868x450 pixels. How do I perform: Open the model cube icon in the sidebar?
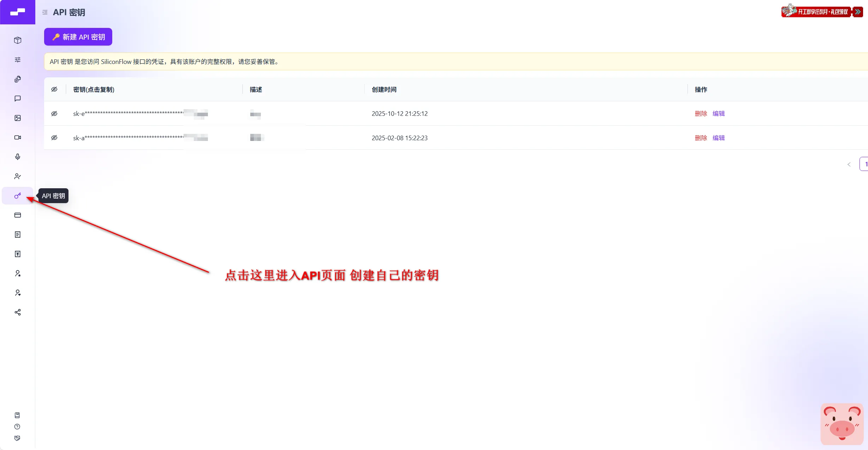(x=18, y=40)
